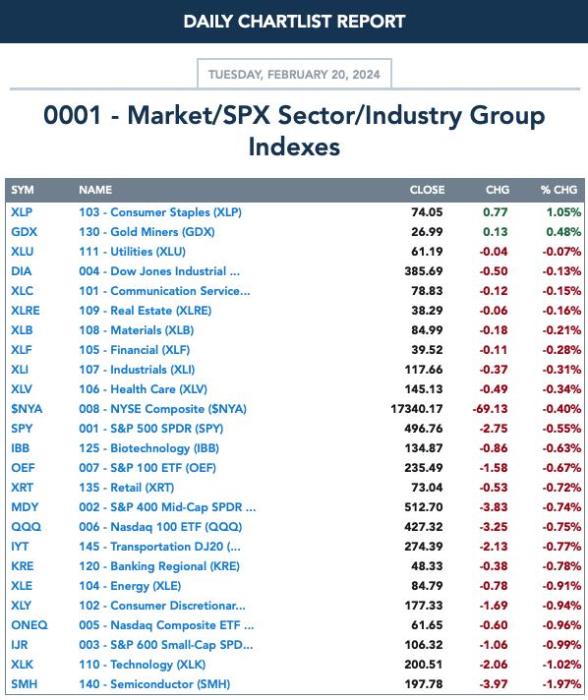Select 104 - Energy (XLE) link
Screen dimensions: 588x700
tap(130, 586)
